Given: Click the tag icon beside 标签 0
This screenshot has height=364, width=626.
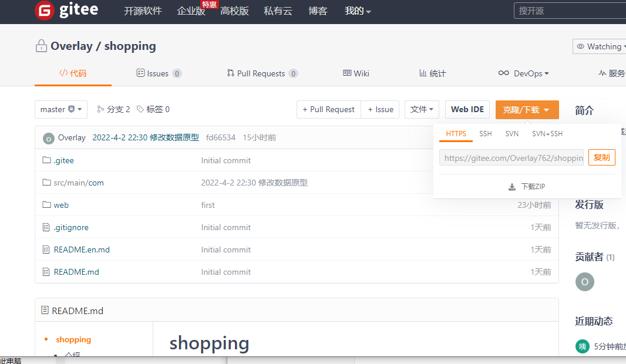Looking at the screenshot, I should point(140,109).
